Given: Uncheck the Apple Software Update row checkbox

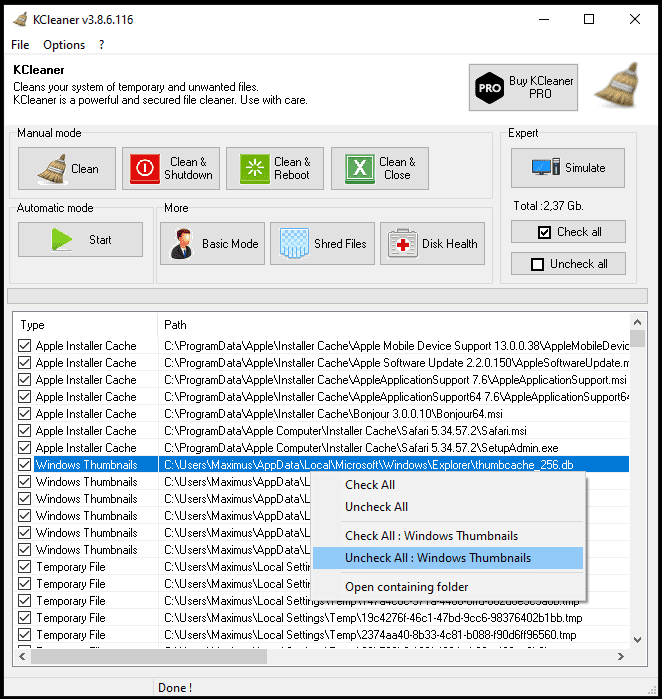Looking at the screenshot, I should (25, 362).
